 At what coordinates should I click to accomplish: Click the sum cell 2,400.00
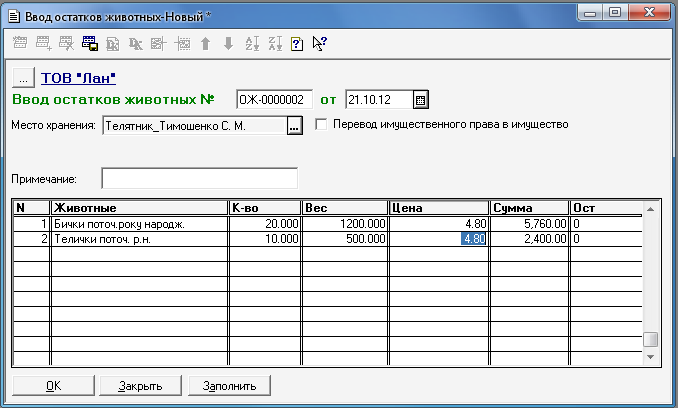click(x=529, y=239)
